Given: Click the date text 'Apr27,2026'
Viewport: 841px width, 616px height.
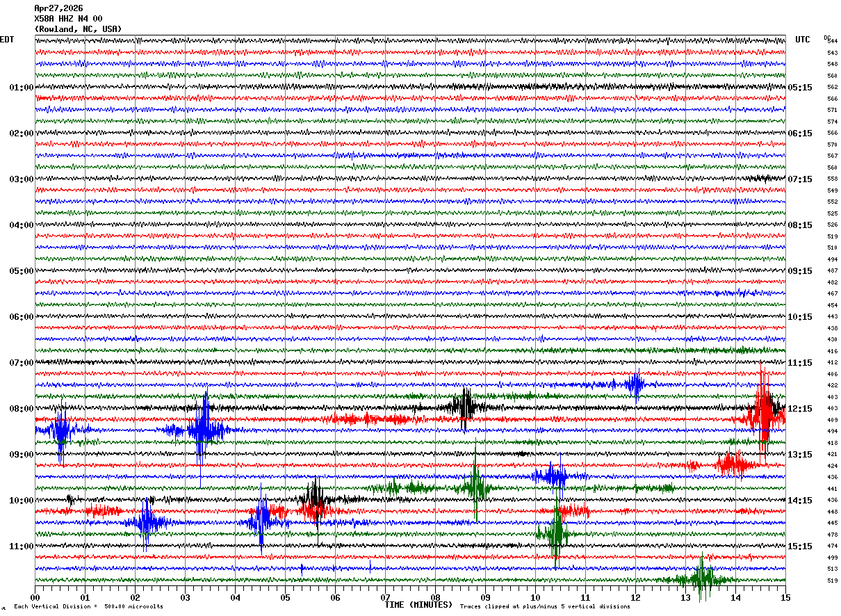Looking at the screenshot, I should (58, 8).
